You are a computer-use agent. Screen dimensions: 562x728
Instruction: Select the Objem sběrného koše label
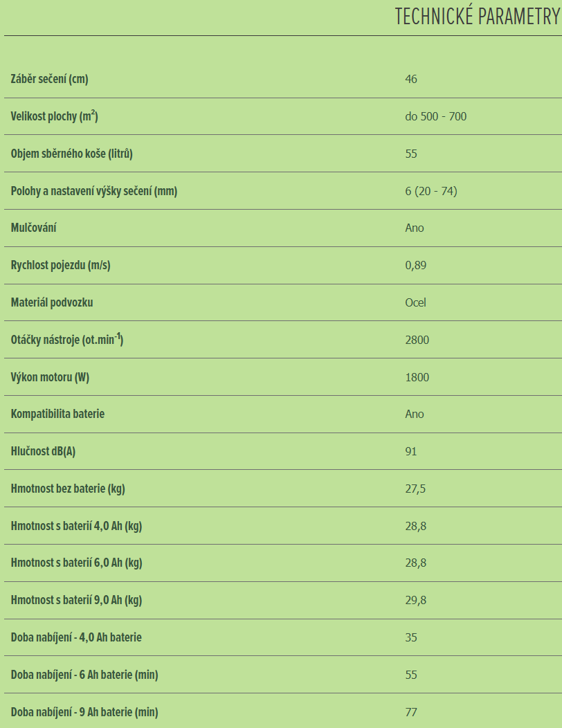71,154
